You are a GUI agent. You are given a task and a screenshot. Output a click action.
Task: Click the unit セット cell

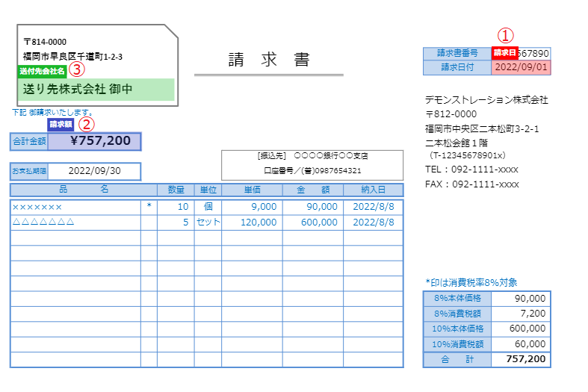(208, 223)
